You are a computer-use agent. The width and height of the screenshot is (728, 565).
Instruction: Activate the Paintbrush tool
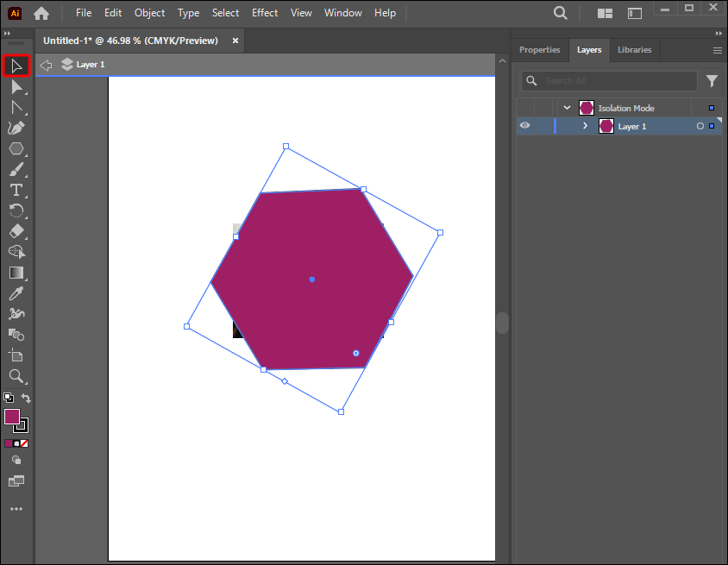tap(16, 169)
